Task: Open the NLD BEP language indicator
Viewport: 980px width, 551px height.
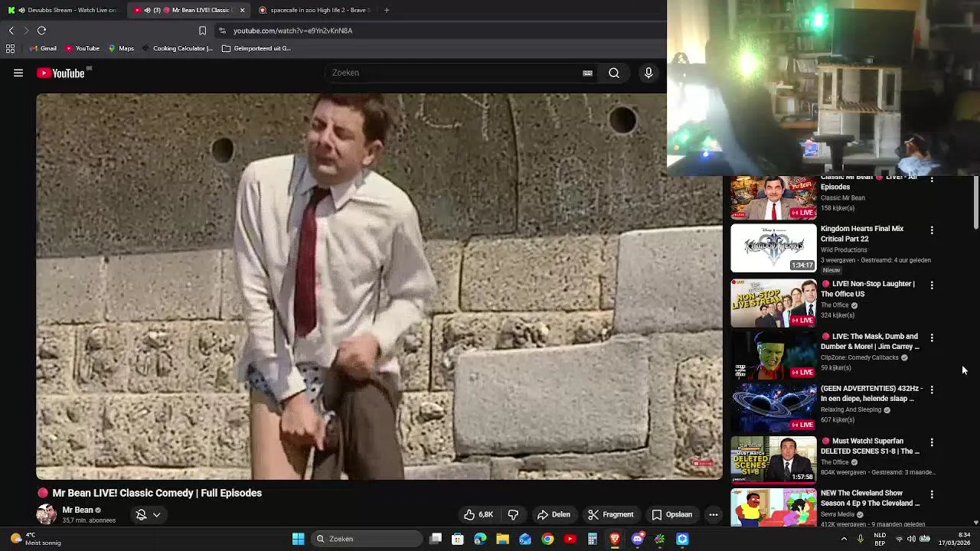Action: tap(880, 539)
